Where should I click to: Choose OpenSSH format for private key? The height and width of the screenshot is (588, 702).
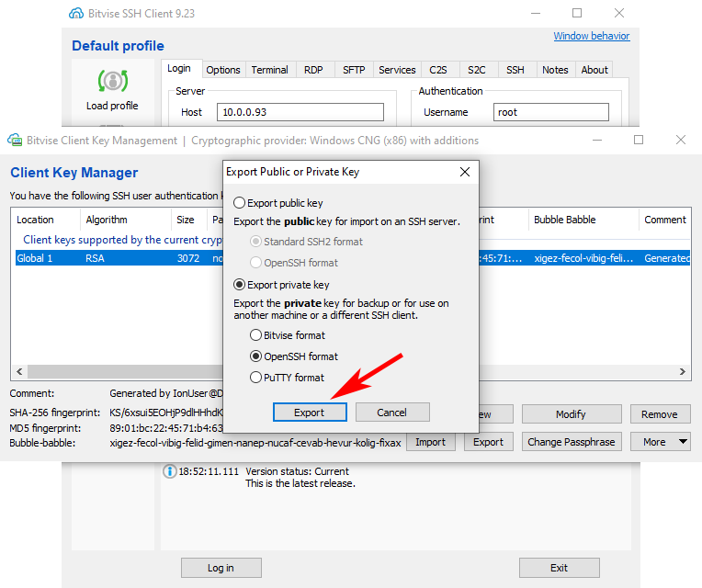[255, 356]
